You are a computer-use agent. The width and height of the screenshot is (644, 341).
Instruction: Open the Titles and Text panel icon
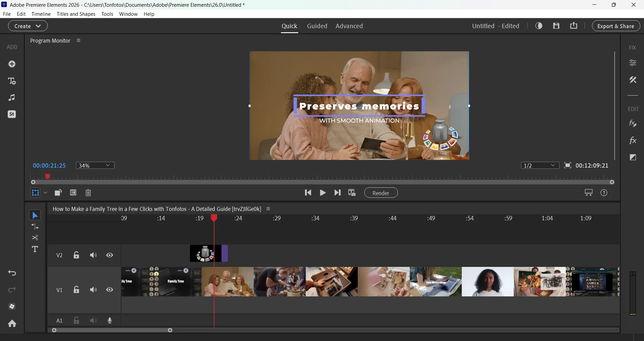click(x=12, y=81)
